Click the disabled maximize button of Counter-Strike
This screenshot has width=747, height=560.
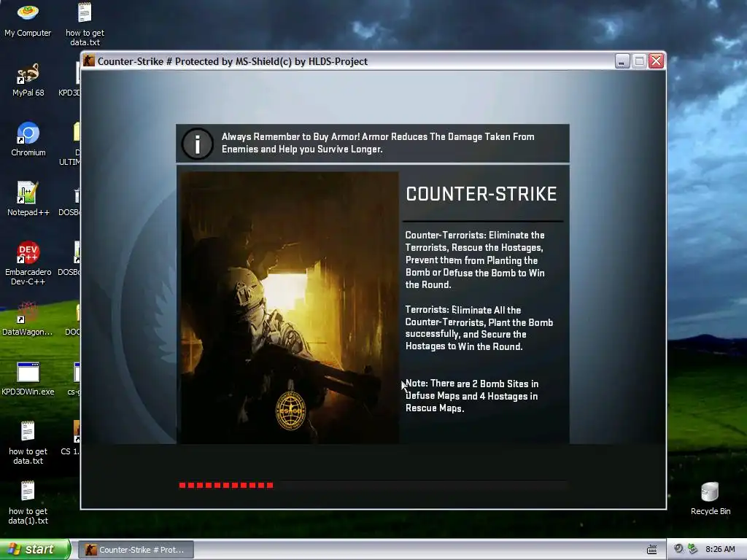pos(639,61)
